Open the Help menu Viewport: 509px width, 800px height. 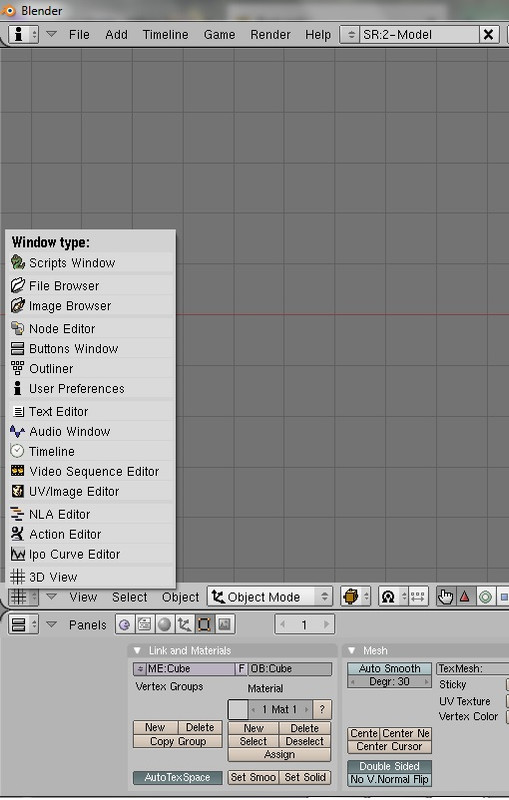click(x=318, y=35)
